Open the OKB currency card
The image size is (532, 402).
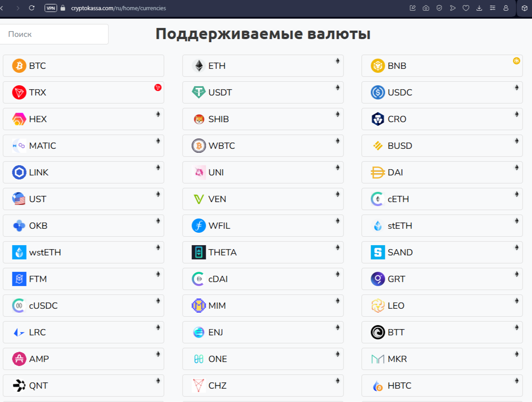pyautogui.click(x=84, y=226)
